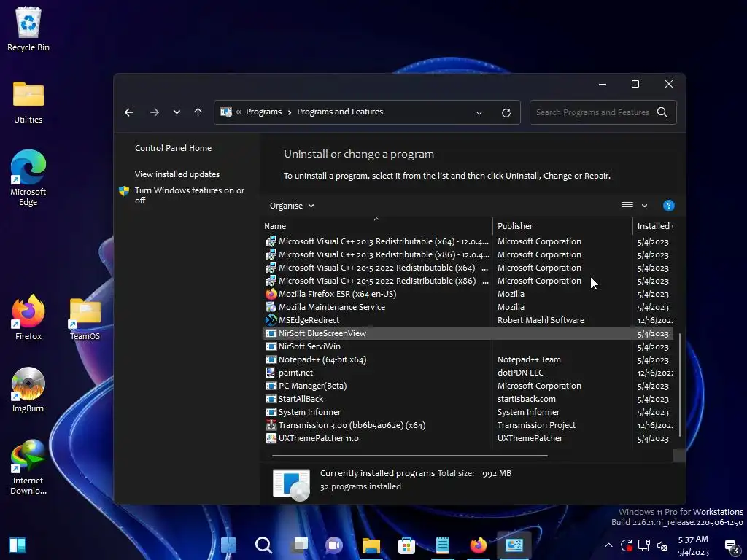This screenshot has height=560, width=747.
Task: Open the notepad app on taskbar
Action: point(442,545)
